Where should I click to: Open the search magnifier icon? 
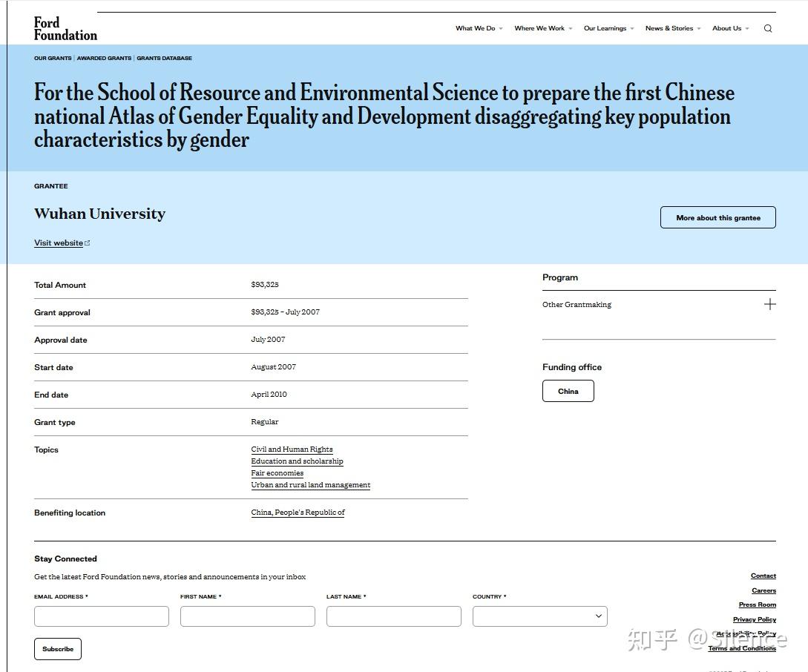768,29
